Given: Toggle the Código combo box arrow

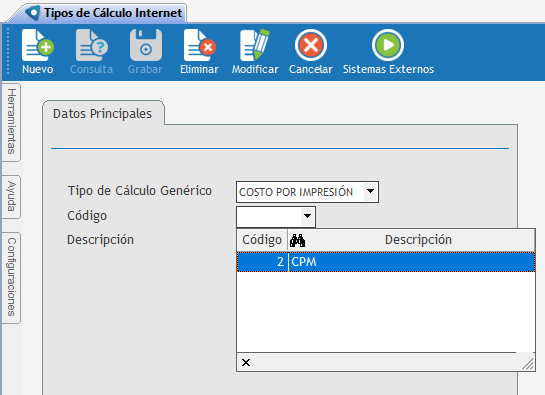Looking at the screenshot, I should pyautogui.click(x=307, y=216).
